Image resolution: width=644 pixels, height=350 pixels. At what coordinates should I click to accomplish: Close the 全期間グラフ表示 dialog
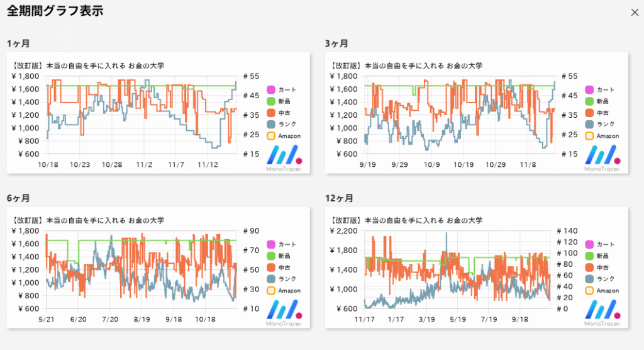(635, 12)
